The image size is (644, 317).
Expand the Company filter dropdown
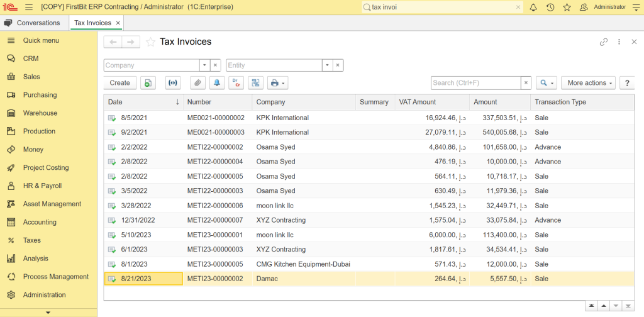pos(205,65)
